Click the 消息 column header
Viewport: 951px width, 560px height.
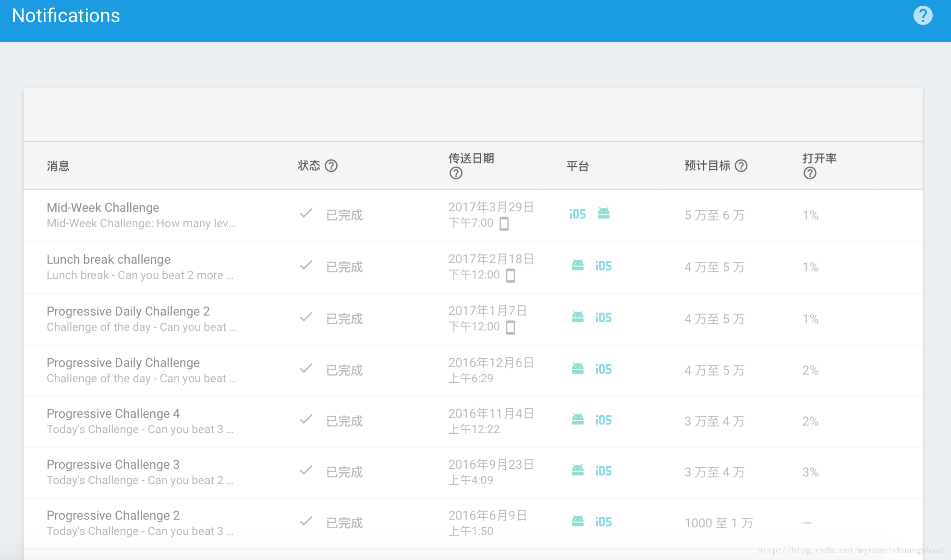[x=58, y=166]
